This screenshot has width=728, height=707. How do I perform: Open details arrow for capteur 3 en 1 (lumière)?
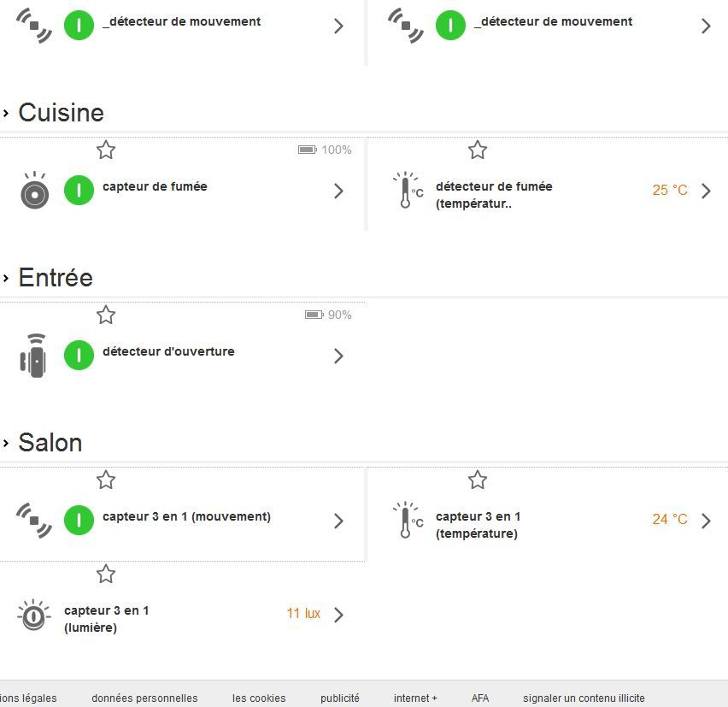[339, 615]
